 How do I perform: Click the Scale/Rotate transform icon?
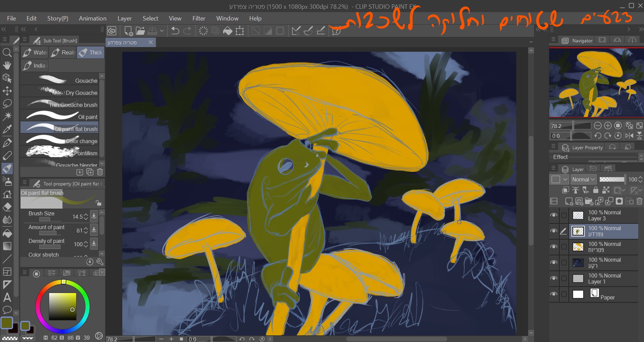240,31
